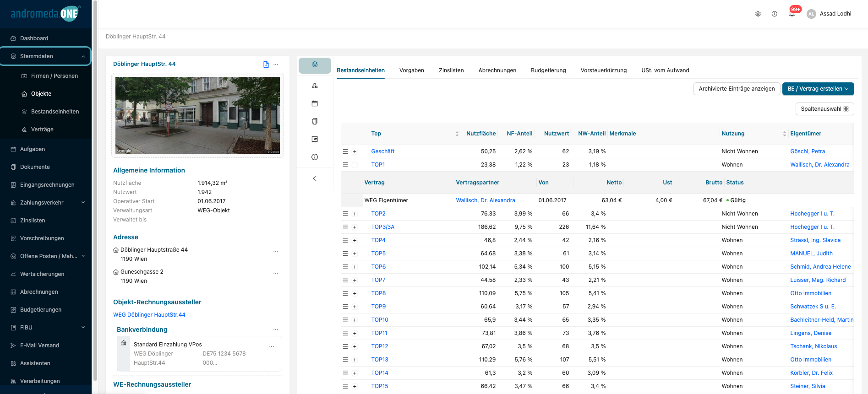Select the hierarchy icon in the vertical toolbar
868x394 pixels.
[x=315, y=86]
